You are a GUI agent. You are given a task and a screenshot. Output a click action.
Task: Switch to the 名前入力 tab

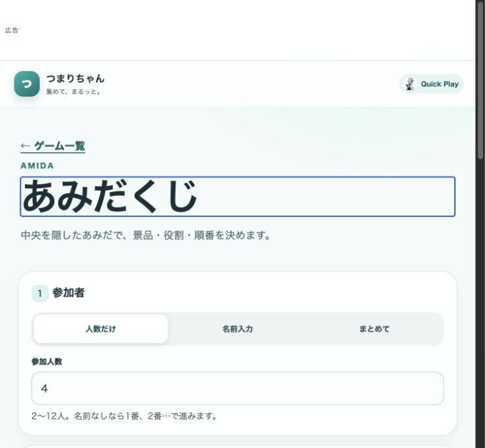tap(237, 328)
